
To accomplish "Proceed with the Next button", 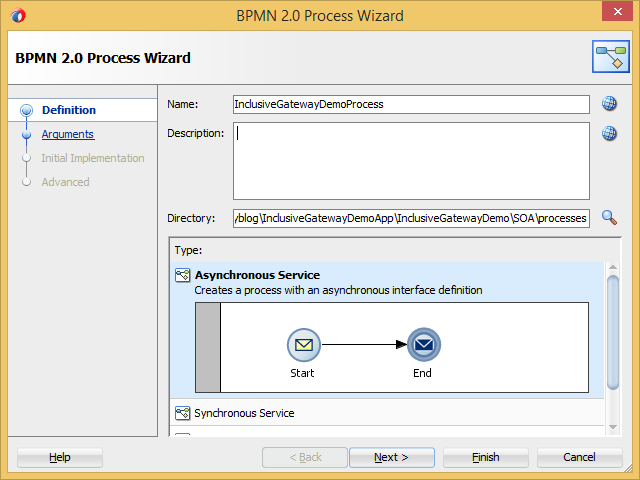I will point(391,457).
